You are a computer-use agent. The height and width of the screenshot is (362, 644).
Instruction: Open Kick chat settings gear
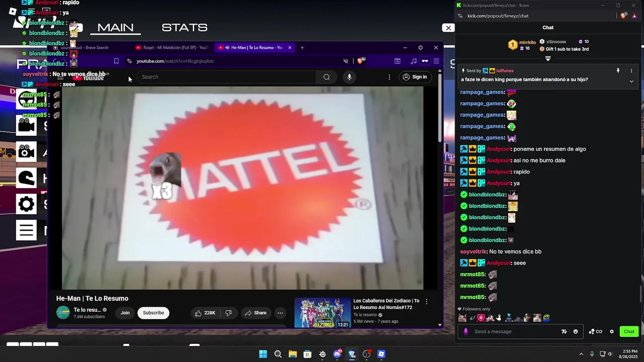612,331
